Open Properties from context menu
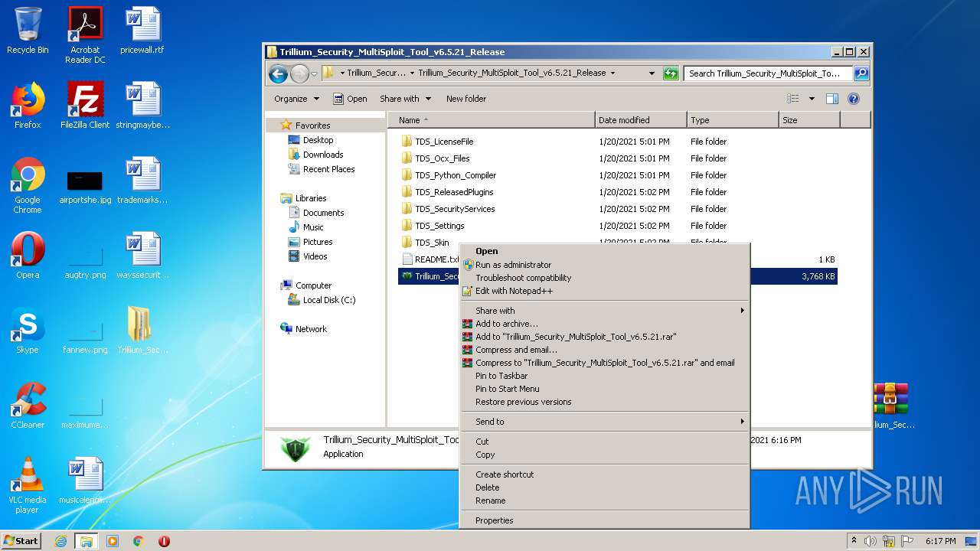The width and height of the screenshot is (980, 551). pyautogui.click(x=604, y=520)
